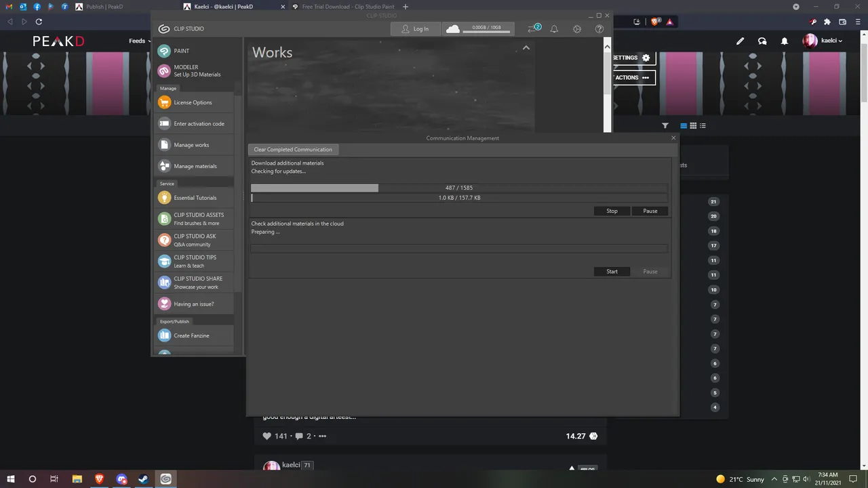The height and width of the screenshot is (488, 868).
Task: Open kaelci account dropdown
Action: pyautogui.click(x=823, y=41)
